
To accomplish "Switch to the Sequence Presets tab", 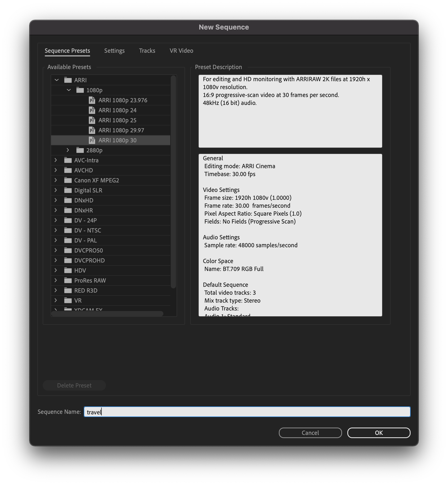I will (67, 51).
